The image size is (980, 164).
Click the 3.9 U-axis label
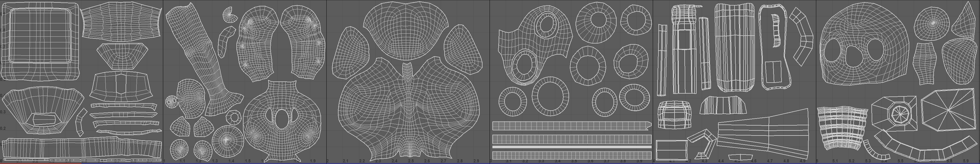pos(639,161)
